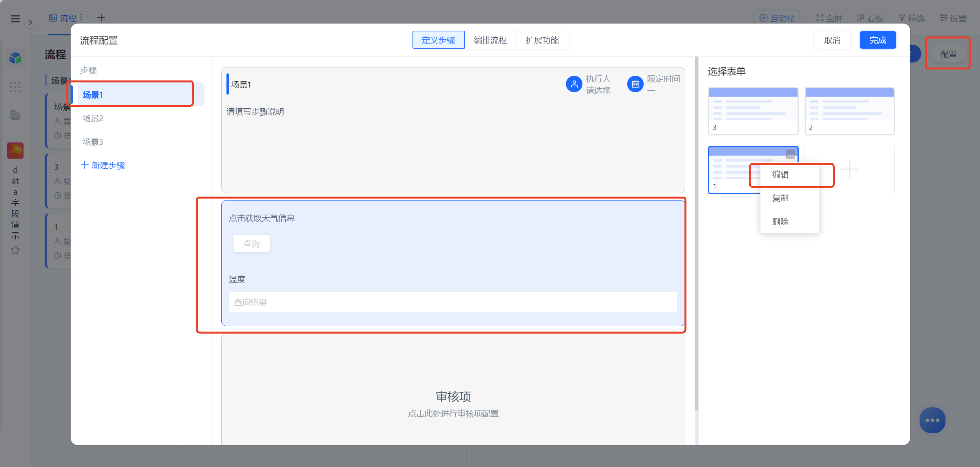Select form thumbnail labeled 3
980x467 pixels.
(x=753, y=111)
